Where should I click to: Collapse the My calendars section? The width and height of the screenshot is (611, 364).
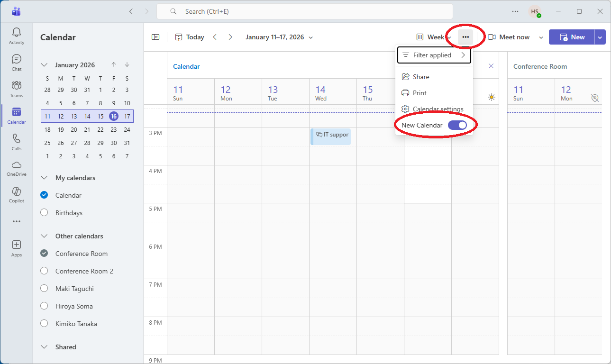(x=45, y=178)
